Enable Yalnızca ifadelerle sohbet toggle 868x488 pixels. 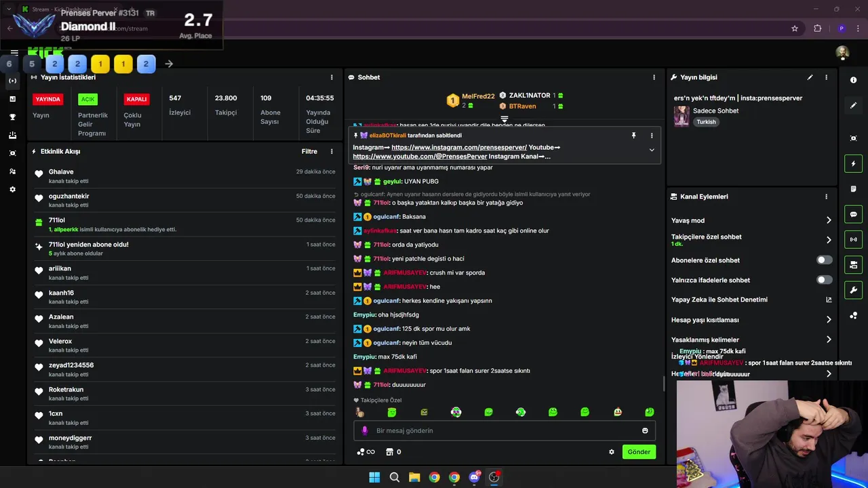point(825,280)
